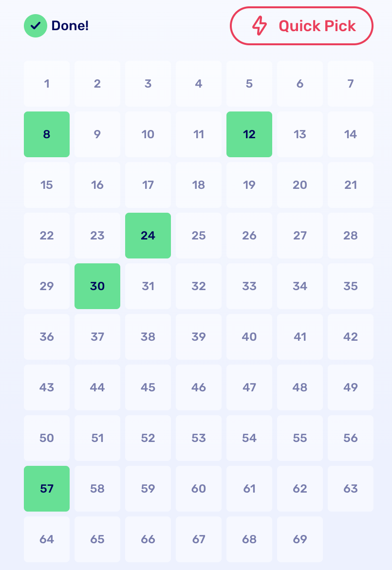The height and width of the screenshot is (570, 392).
Task: Deselect the highlighted number 12
Action: [x=249, y=134]
